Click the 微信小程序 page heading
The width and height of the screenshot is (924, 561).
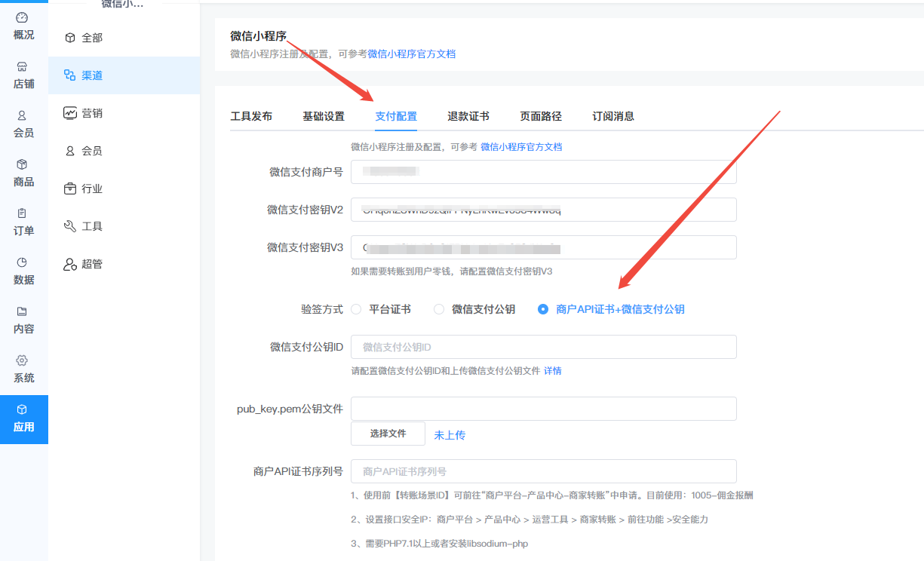(259, 36)
